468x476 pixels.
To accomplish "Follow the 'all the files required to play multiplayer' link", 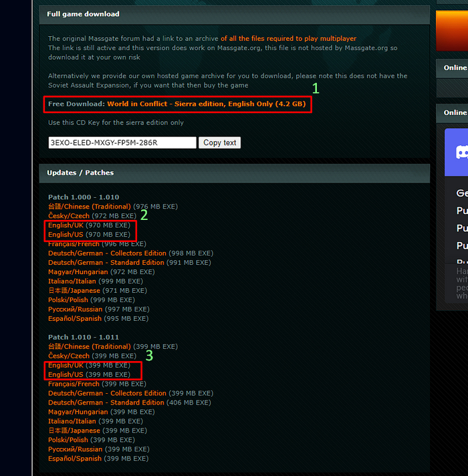I will (288, 39).
